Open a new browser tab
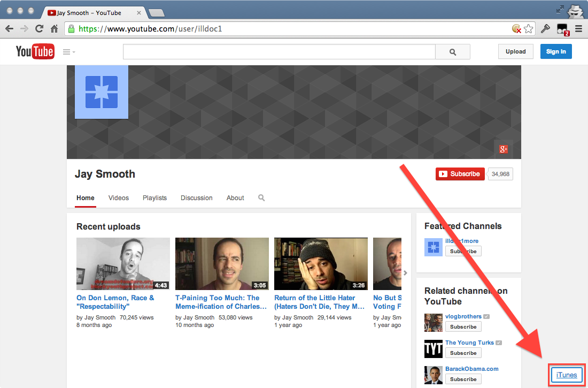588x388 pixels. pos(157,13)
